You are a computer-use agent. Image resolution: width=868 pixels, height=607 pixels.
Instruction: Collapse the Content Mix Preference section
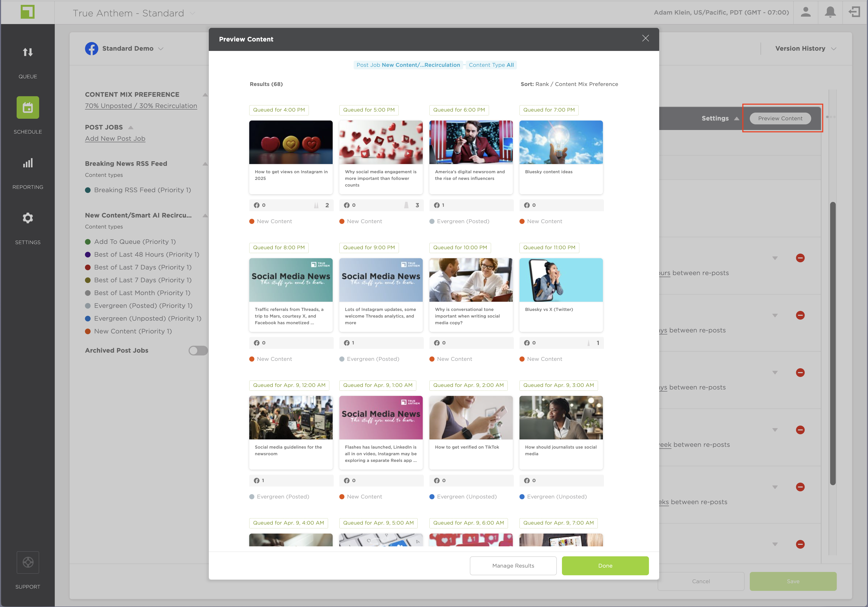205,95
